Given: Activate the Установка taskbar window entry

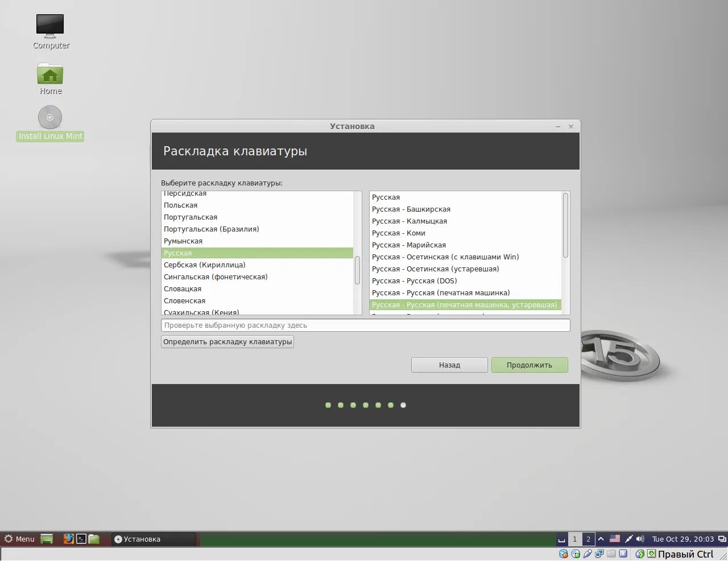Looking at the screenshot, I should tap(154, 539).
